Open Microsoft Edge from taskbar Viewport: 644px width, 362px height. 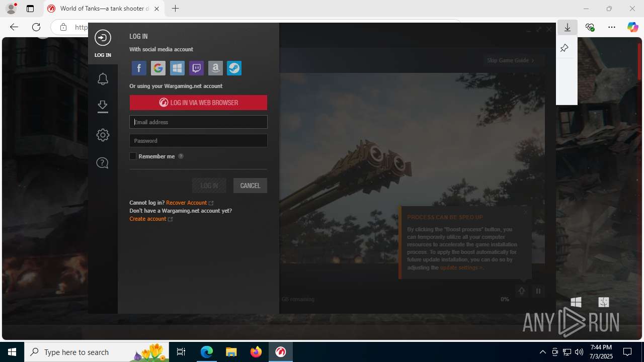(207, 352)
